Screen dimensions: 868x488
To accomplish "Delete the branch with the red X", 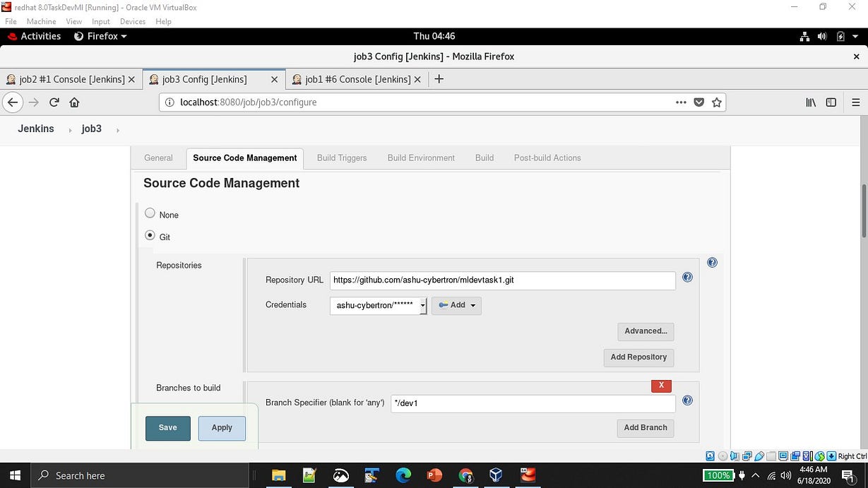I will pos(661,386).
